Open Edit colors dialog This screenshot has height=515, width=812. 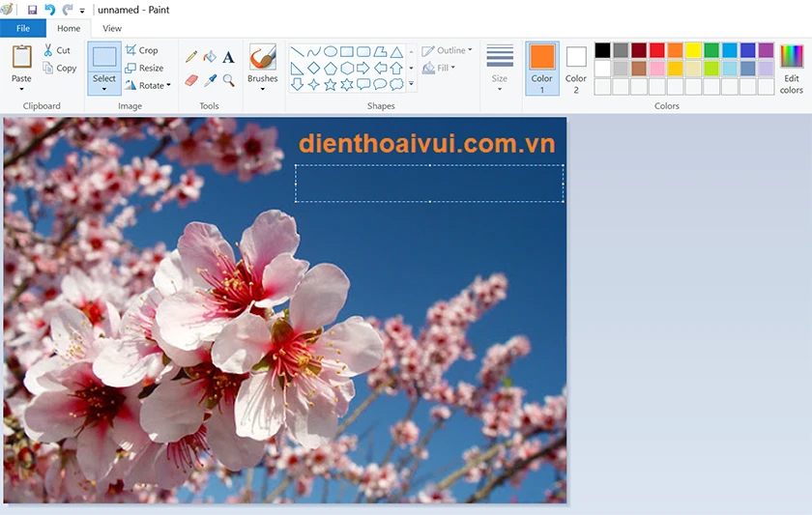click(792, 70)
